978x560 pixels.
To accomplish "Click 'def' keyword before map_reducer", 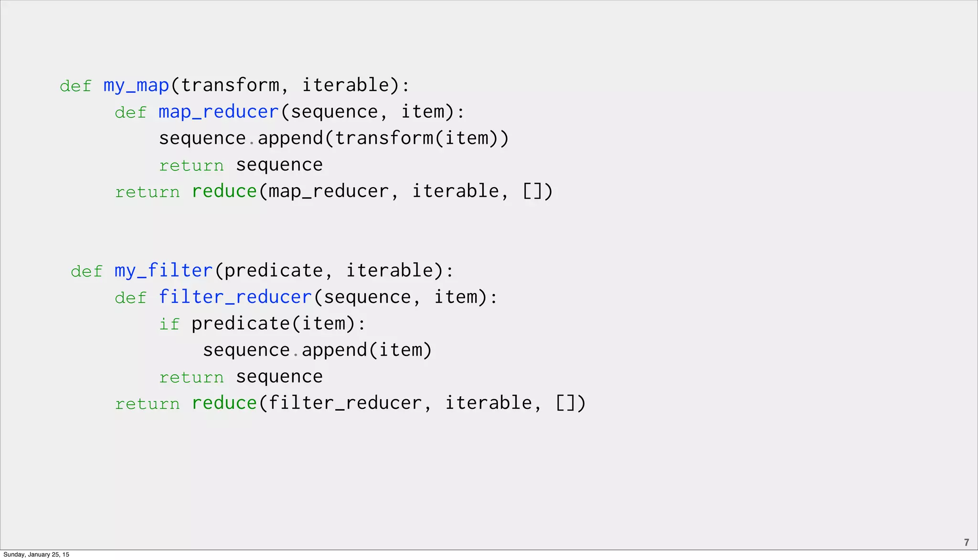I will point(130,113).
